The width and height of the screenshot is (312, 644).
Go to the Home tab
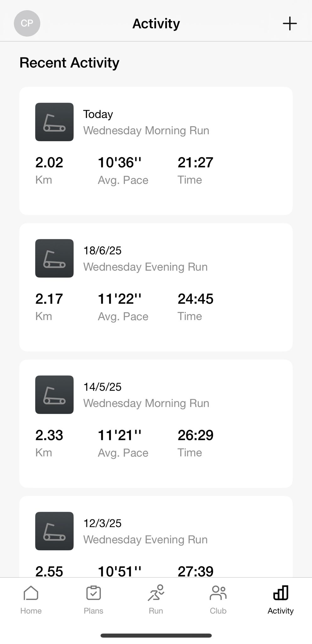coord(31,599)
